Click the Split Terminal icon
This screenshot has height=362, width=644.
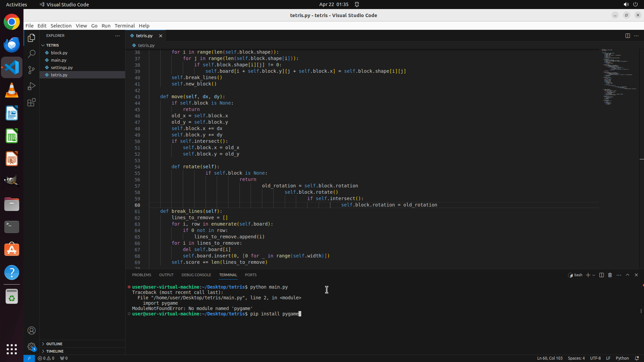[601, 275]
